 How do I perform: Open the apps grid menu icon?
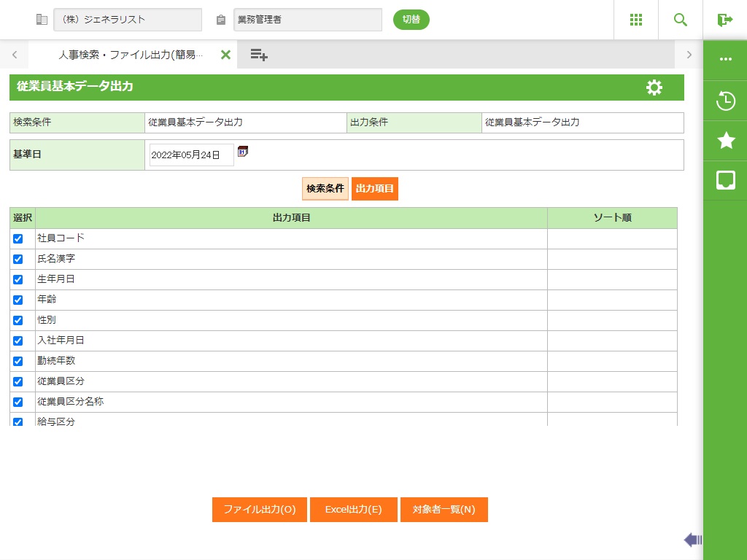(x=636, y=20)
